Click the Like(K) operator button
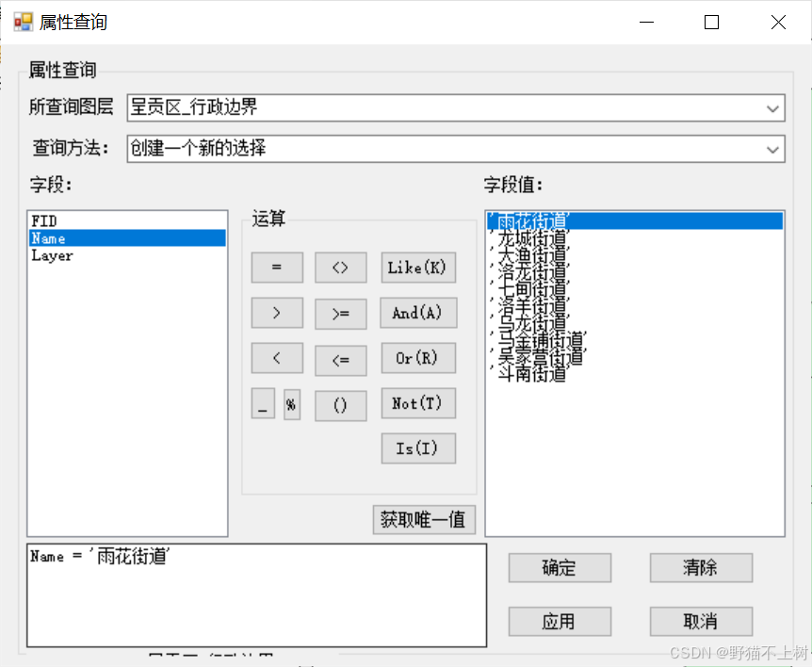812x667 pixels. 417,268
